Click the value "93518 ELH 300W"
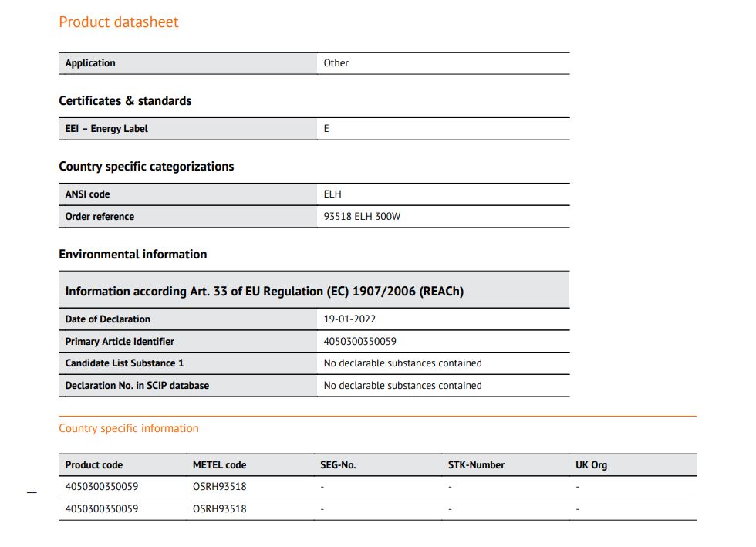Screen dimensions: 756x547 pyautogui.click(x=362, y=217)
